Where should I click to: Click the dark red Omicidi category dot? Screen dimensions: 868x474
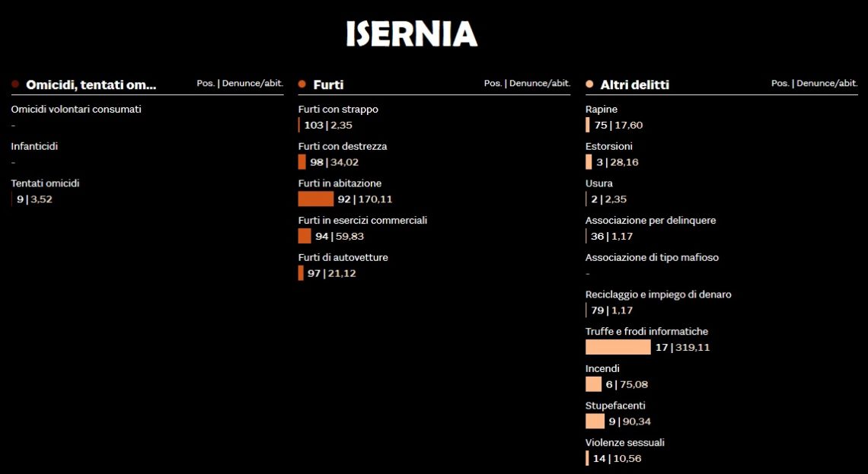(15, 84)
